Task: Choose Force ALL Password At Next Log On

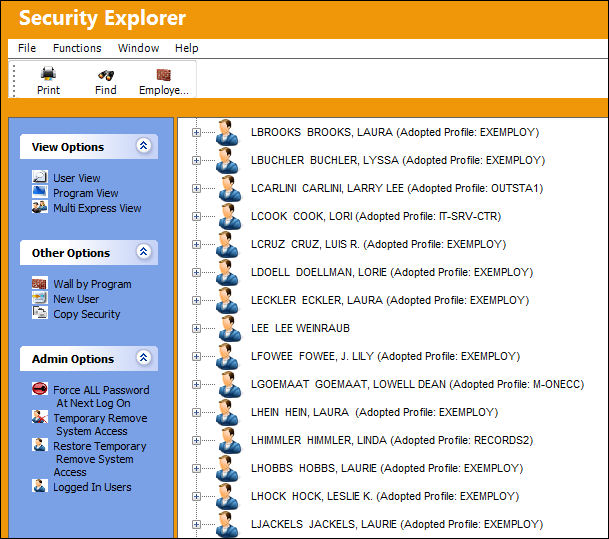Action: pyautogui.click(x=101, y=396)
